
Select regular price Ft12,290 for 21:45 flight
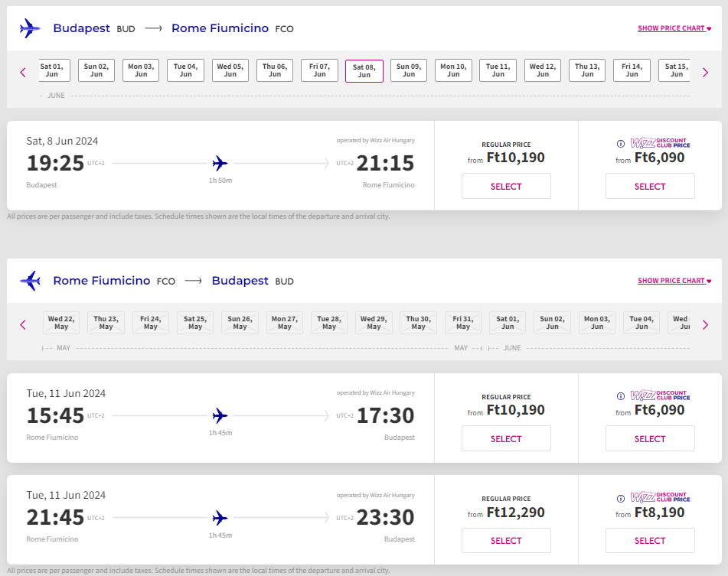click(506, 540)
